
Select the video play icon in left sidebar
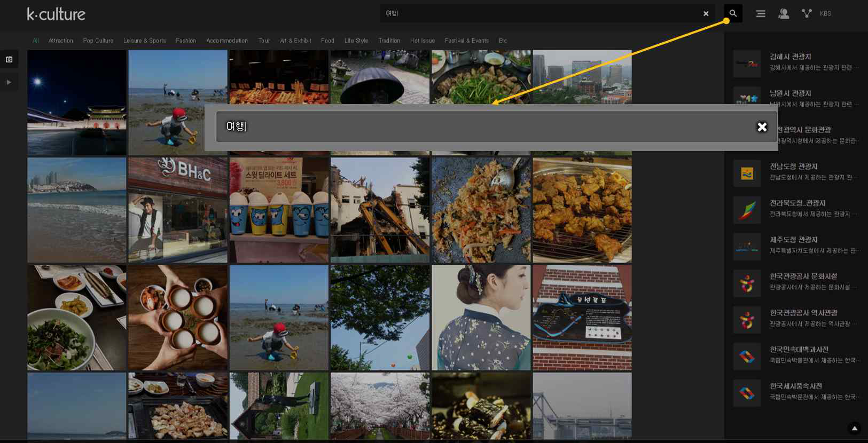coord(9,82)
